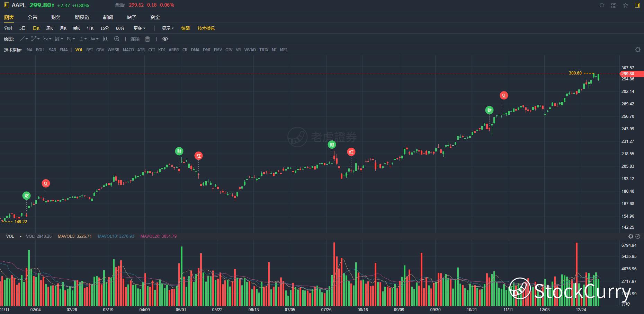Open the VOL panel settings gear

tap(631, 236)
